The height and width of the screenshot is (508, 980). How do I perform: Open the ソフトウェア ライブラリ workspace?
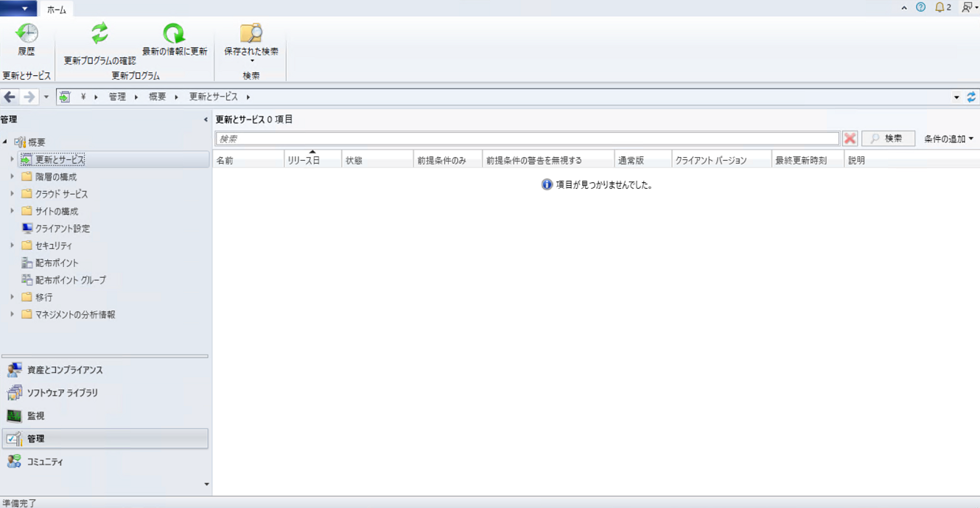[x=62, y=393]
